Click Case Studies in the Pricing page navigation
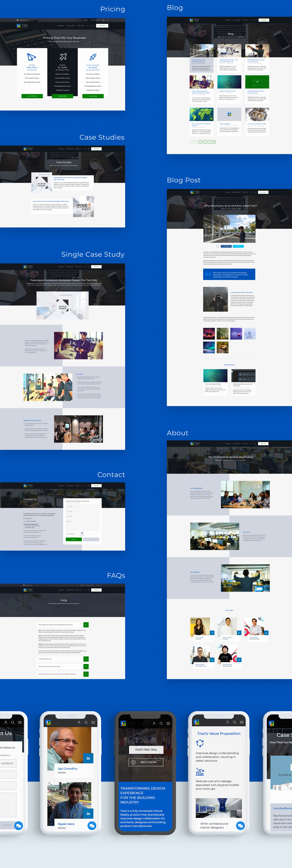 71,26
